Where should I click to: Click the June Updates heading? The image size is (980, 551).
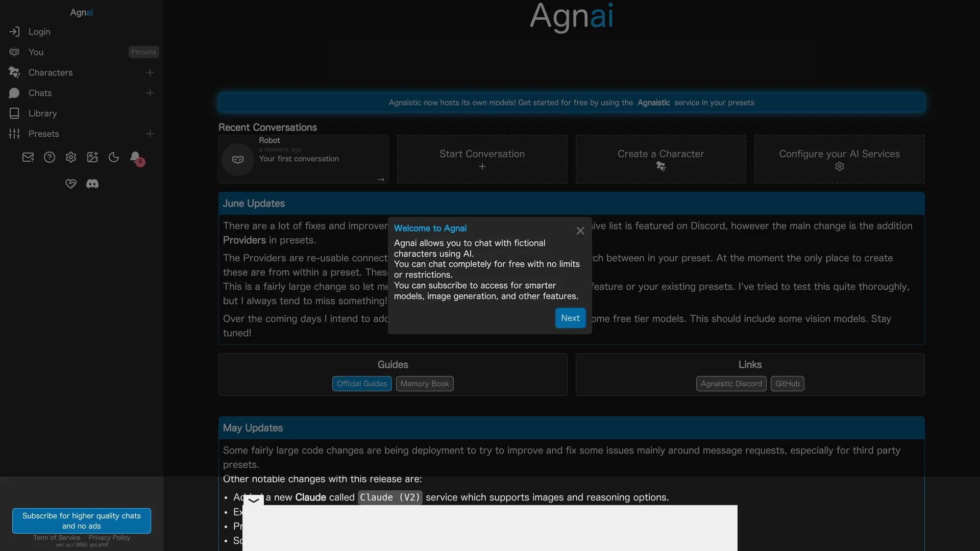pyautogui.click(x=254, y=204)
